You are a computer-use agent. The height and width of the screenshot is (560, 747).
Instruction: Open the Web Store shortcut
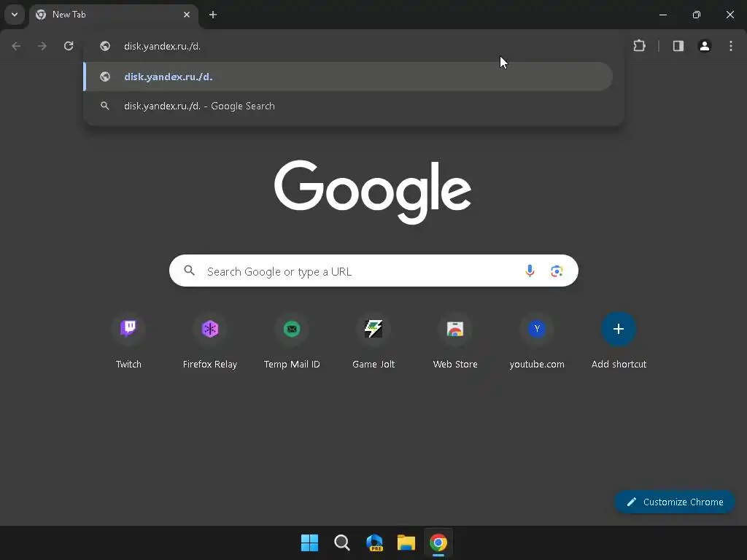coord(455,341)
